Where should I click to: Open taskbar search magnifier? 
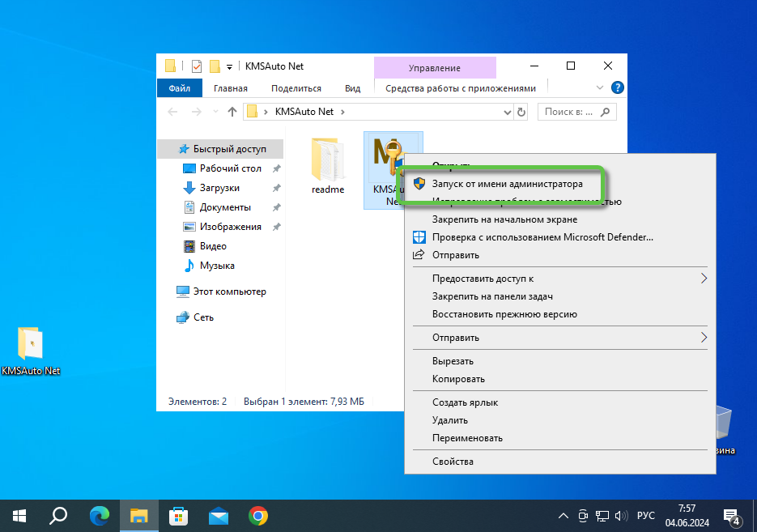(x=58, y=516)
